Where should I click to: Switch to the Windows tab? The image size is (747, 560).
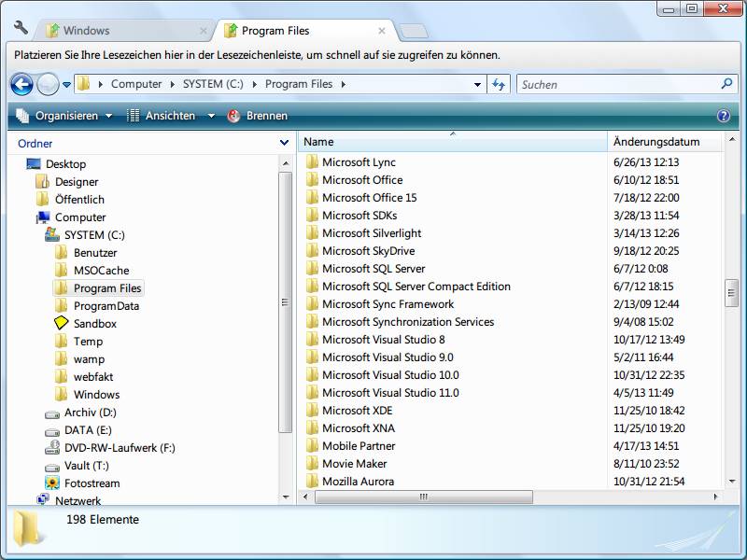[124, 31]
